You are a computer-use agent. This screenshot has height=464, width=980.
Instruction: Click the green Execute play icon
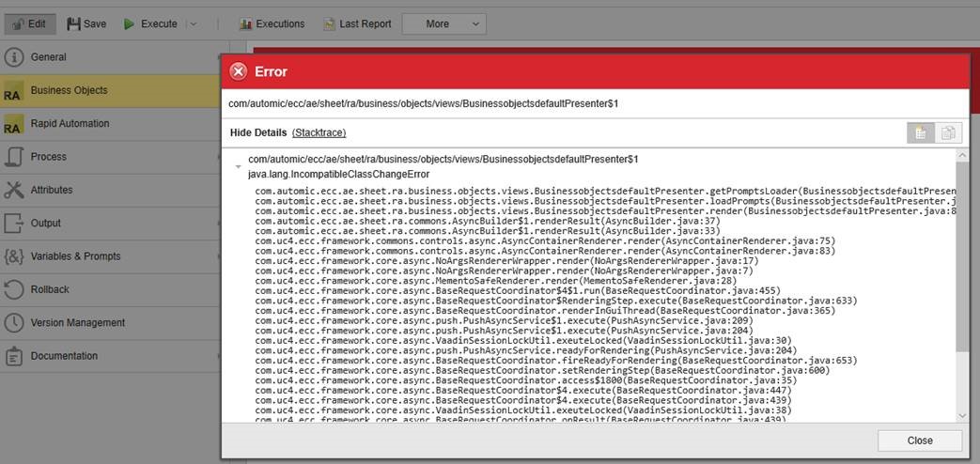pyautogui.click(x=129, y=23)
